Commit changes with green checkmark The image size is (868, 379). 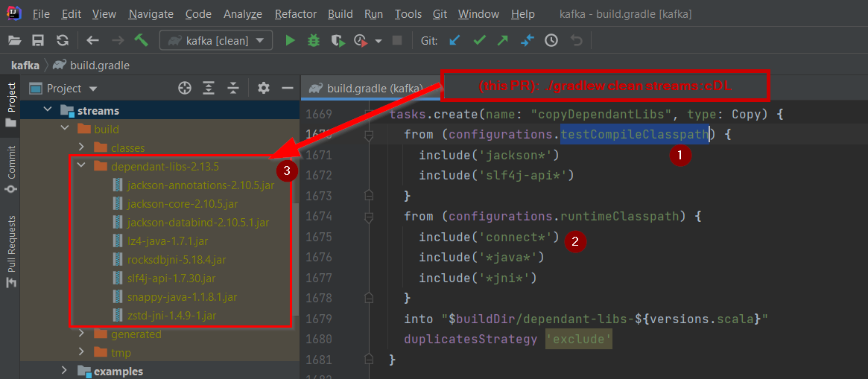tap(479, 40)
